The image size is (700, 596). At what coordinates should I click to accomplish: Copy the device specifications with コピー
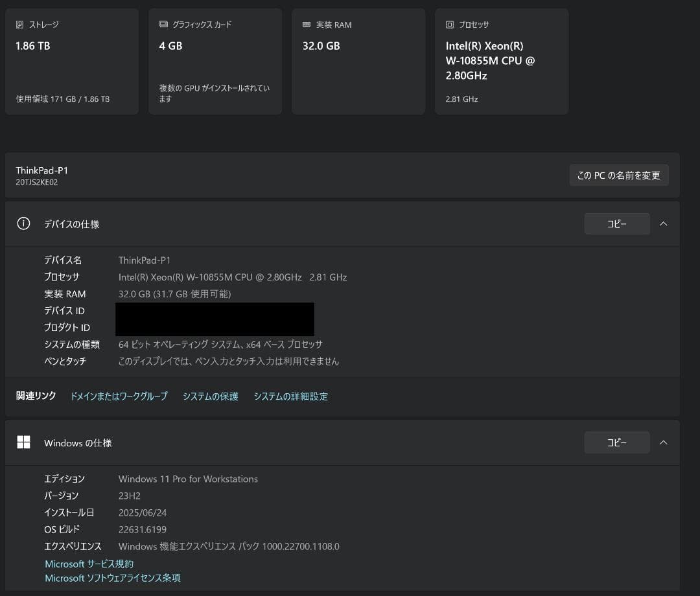[x=616, y=223]
